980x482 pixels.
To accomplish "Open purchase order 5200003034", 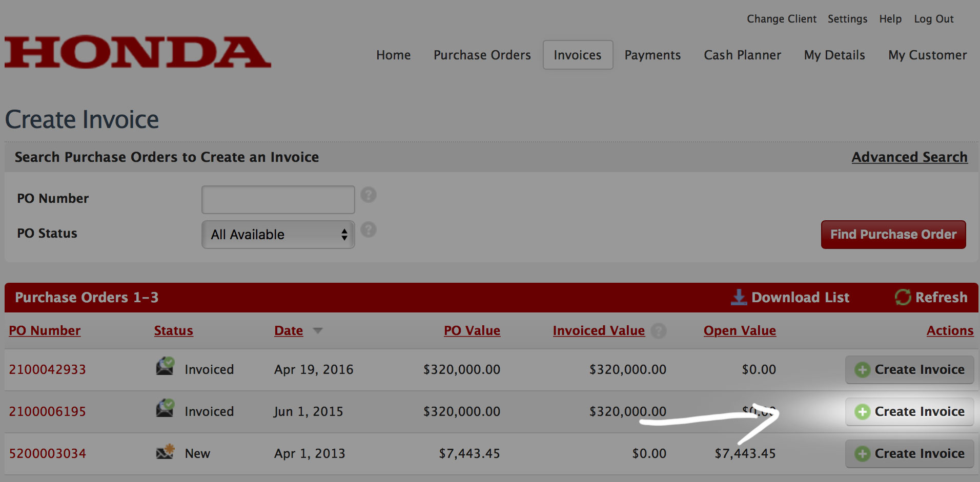I will click(47, 453).
